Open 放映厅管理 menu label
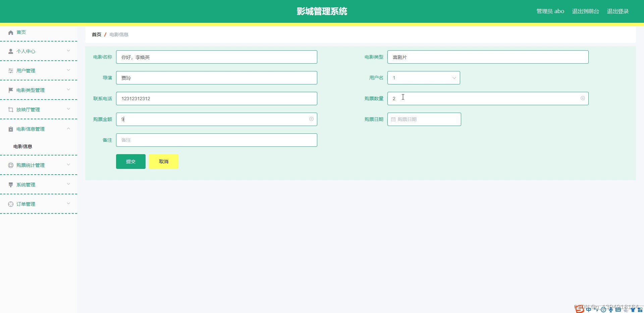This screenshot has width=644, height=313. (x=28, y=110)
